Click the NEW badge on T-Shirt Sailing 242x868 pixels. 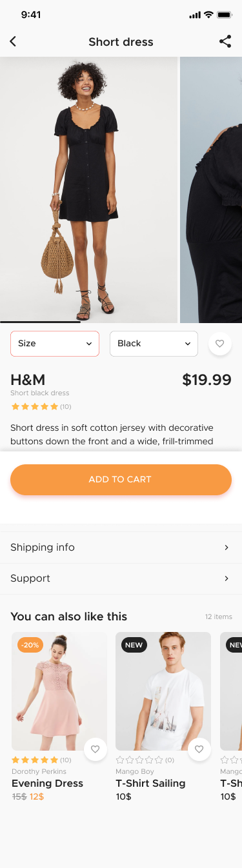(x=134, y=645)
